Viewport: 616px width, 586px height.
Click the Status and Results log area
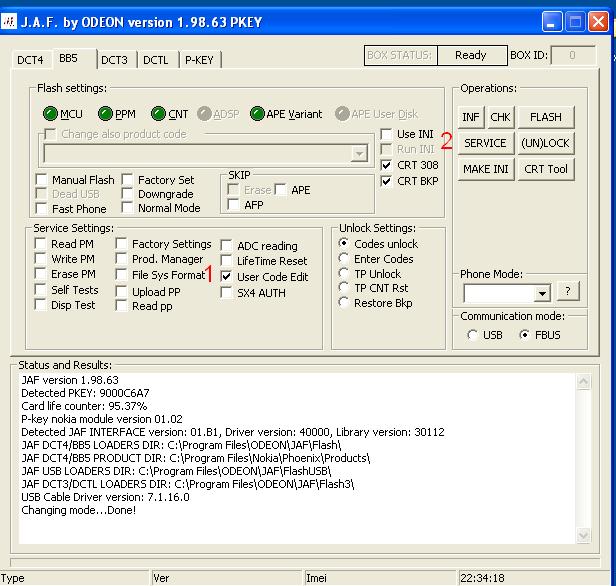297,458
